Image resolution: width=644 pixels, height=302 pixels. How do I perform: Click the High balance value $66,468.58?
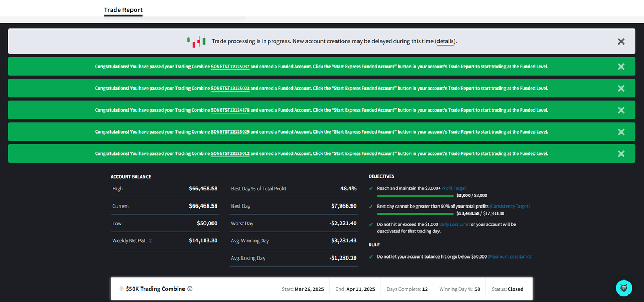click(x=203, y=189)
